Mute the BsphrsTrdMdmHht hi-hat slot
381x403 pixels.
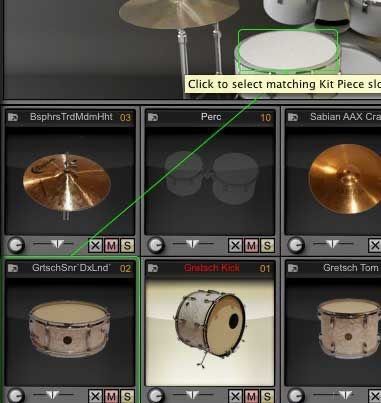tap(111, 246)
